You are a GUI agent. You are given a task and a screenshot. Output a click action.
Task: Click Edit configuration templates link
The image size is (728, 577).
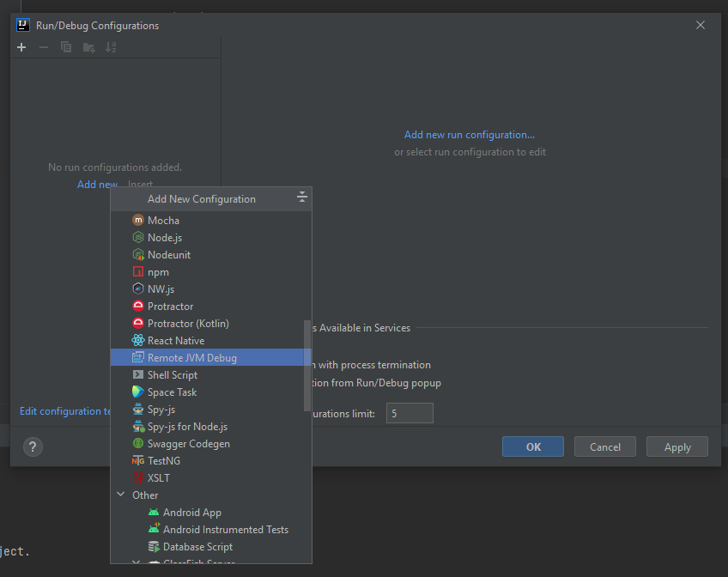65,410
